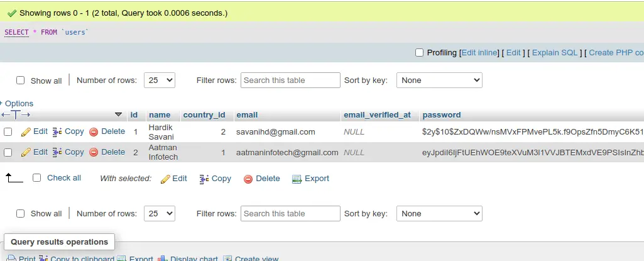The width and height of the screenshot is (644, 261).
Task: Tick the top Show all checkbox
Action: (21, 80)
